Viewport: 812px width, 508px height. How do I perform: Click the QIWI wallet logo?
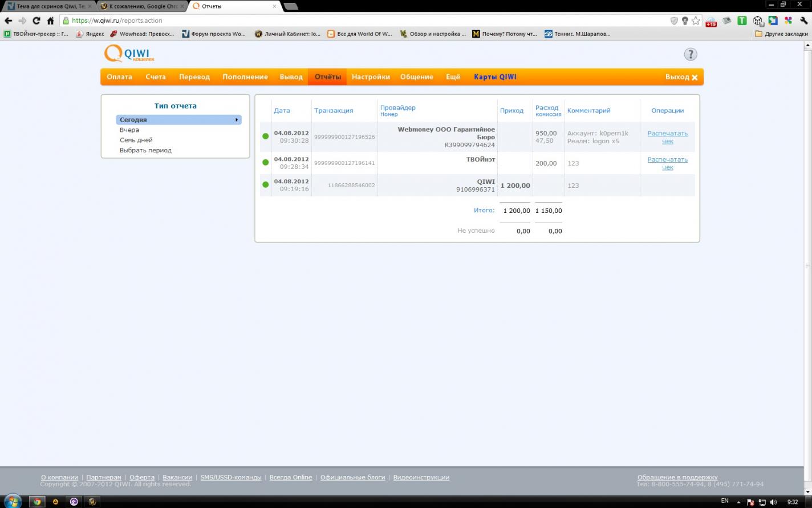(129, 54)
